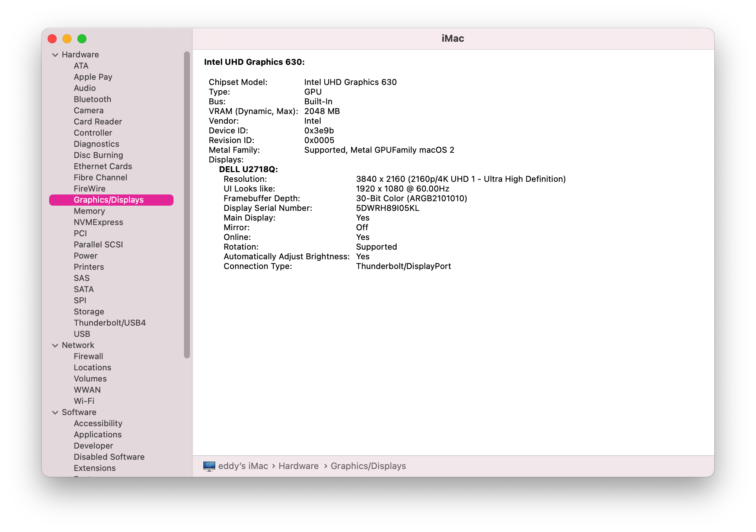Select Thunderbolt/USB4 in sidebar
Image resolution: width=756 pixels, height=532 pixels.
pyautogui.click(x=109, y=323)
